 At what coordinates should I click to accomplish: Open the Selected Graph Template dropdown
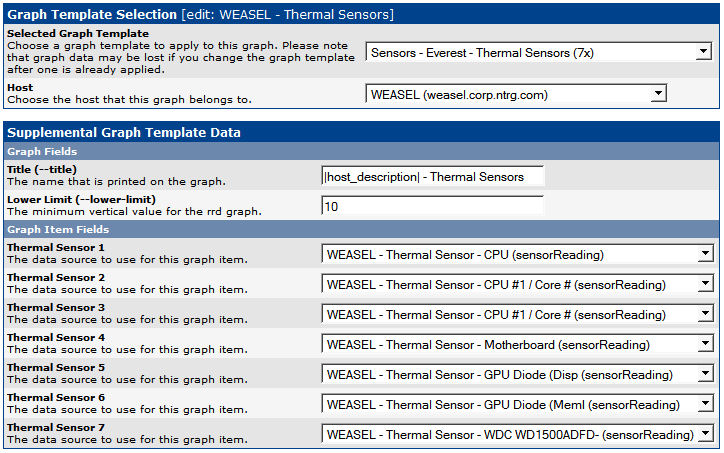point(538,53)
